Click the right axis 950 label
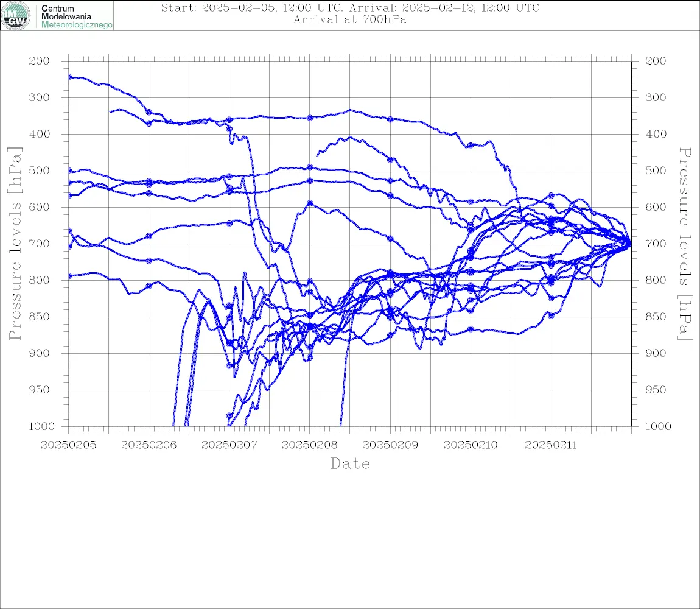Viewport: 700px width, 609px height. point(656,390)
